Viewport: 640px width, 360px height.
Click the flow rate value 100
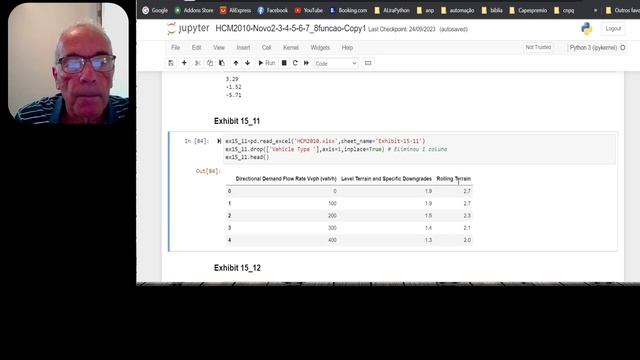[332, 203]
